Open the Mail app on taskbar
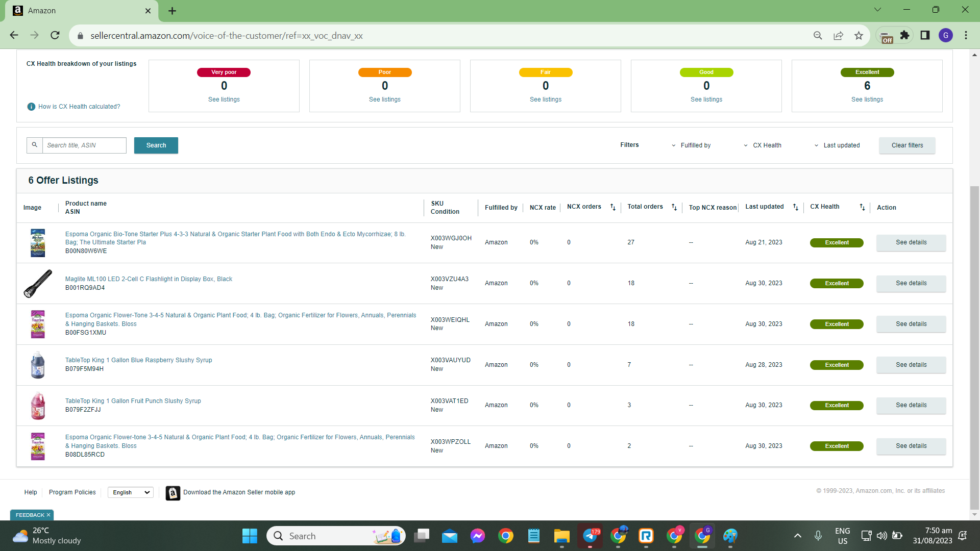 [450, 536]
